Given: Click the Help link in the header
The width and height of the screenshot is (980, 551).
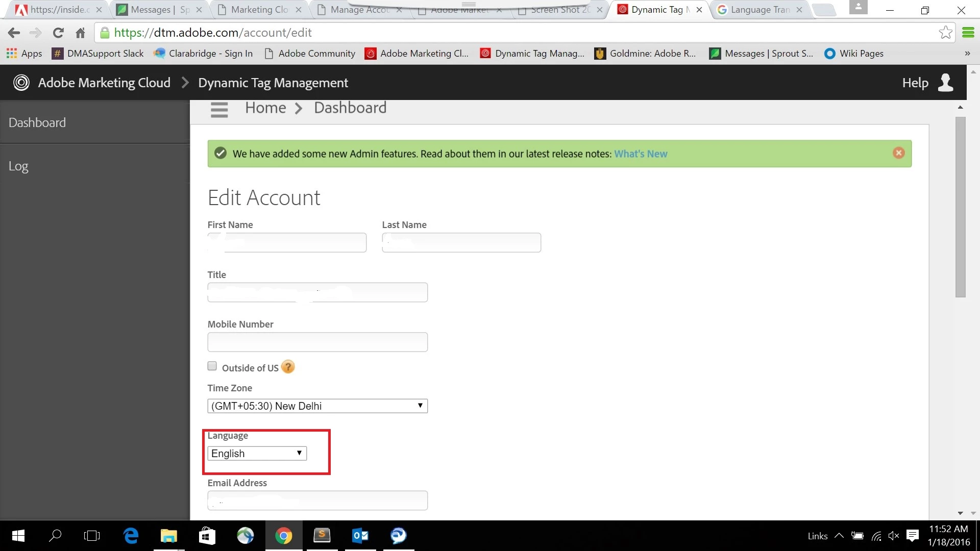Looking at the screenshot, I should click(915, 83).
